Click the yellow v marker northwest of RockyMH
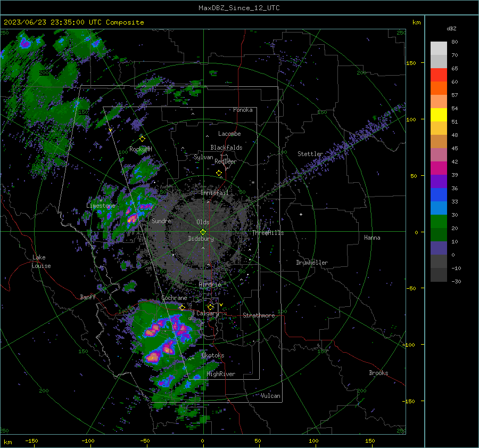Image resolution: width=479 pixels, height=448 pixels. [111, 131]
